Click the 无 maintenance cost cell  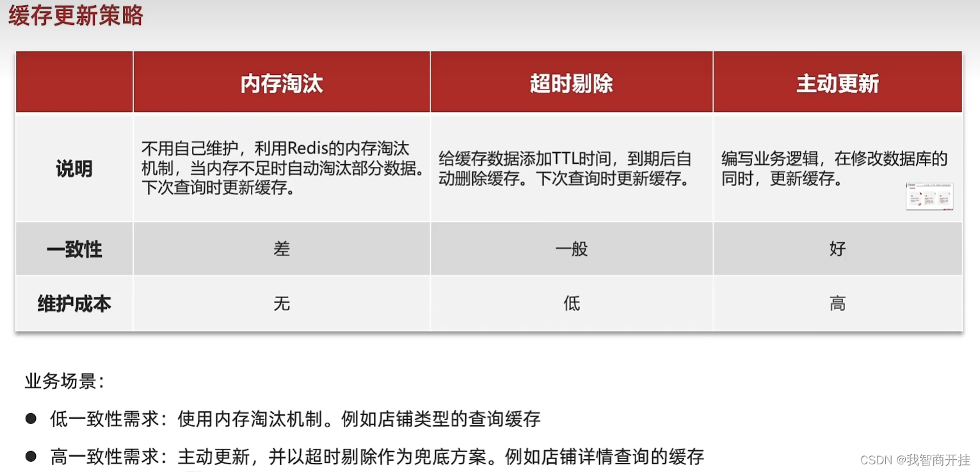pyautogui.click(x=282, y=303)
